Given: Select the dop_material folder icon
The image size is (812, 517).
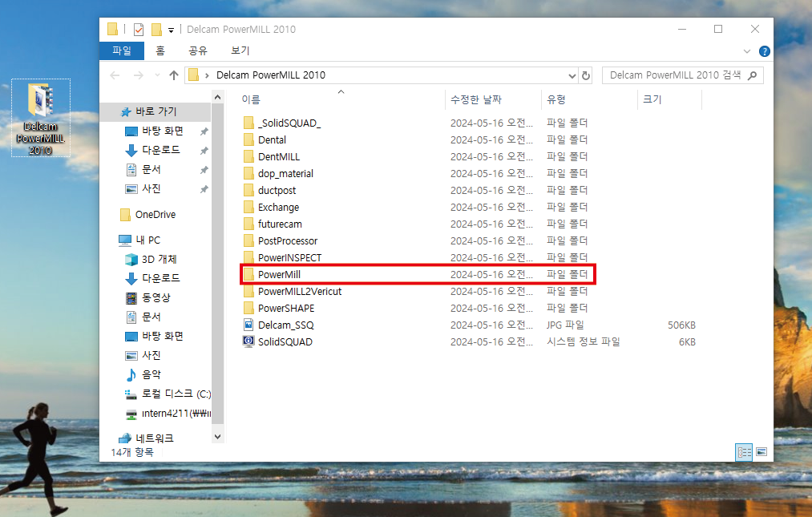Looking at the screenshot, I should (248, 174).
